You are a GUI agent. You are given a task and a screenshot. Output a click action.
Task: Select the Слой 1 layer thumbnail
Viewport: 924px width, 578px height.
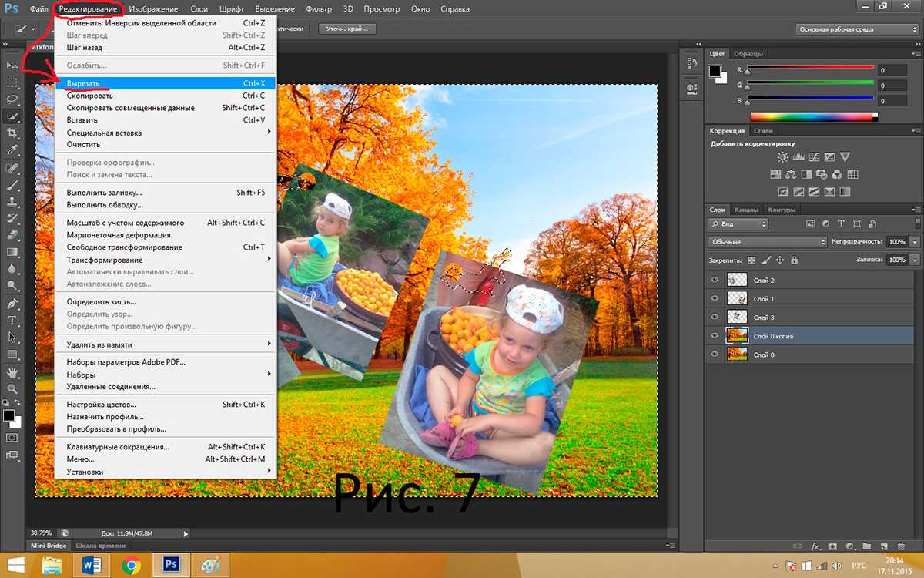[737, 299]
